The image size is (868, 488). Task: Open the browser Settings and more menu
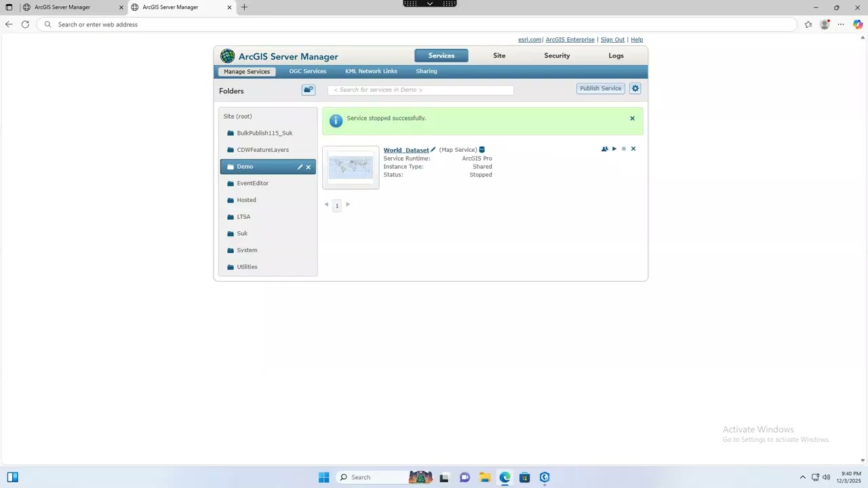point(841,24)
